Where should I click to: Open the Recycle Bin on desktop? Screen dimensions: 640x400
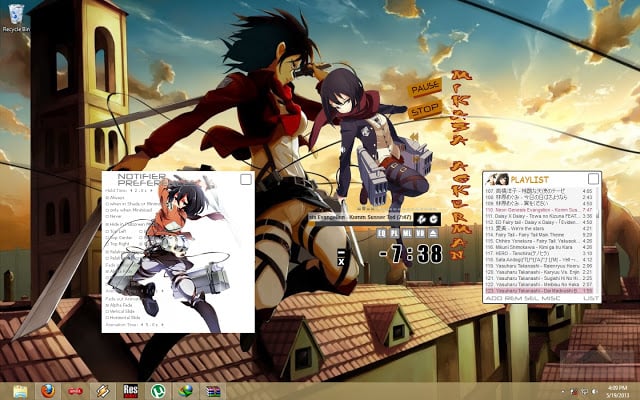16,18
